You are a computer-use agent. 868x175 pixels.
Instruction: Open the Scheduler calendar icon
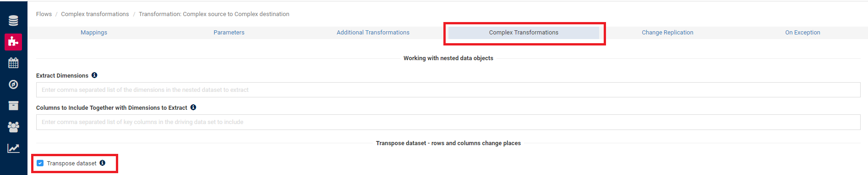pos(13,63)
